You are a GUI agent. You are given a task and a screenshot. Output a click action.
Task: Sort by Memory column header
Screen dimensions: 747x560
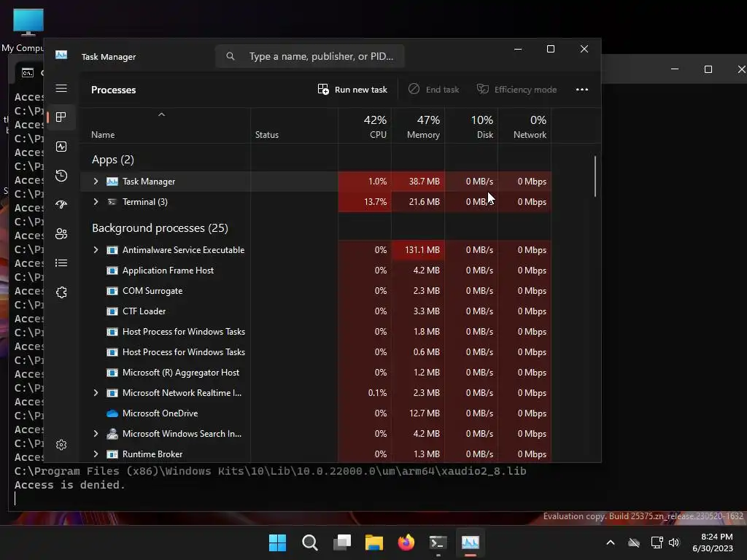[418, 127]
